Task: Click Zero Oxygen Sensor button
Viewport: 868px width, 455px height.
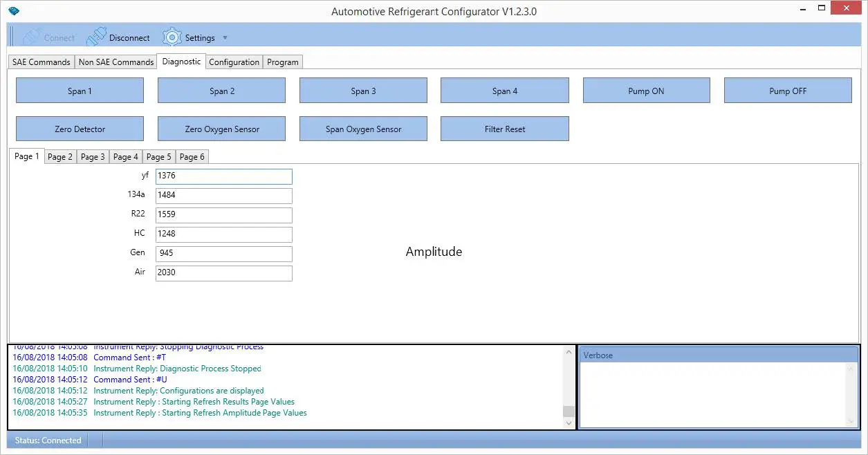Action: [x=222, y=129]
